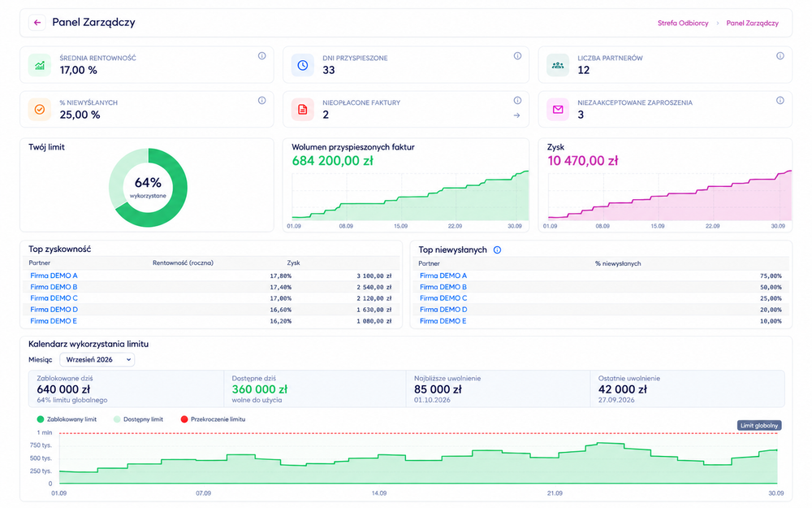Navigate to Strefa Odbiorcy breadcrumb
The width and height of the screenshot is (812, 508).
(683, 23)
